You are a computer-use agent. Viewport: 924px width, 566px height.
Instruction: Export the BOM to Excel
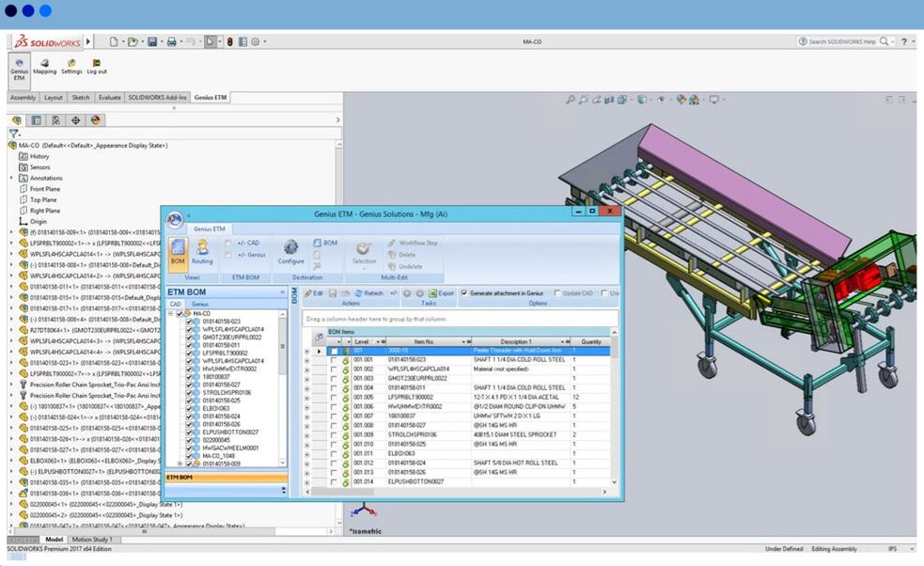coord(442,294)
